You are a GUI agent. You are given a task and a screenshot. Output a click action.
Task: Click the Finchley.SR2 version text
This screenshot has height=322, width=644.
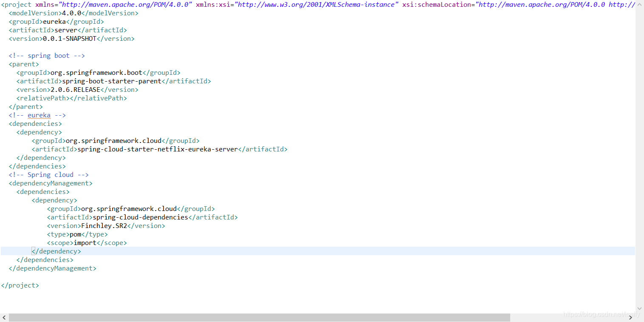[x=104, y=226]
